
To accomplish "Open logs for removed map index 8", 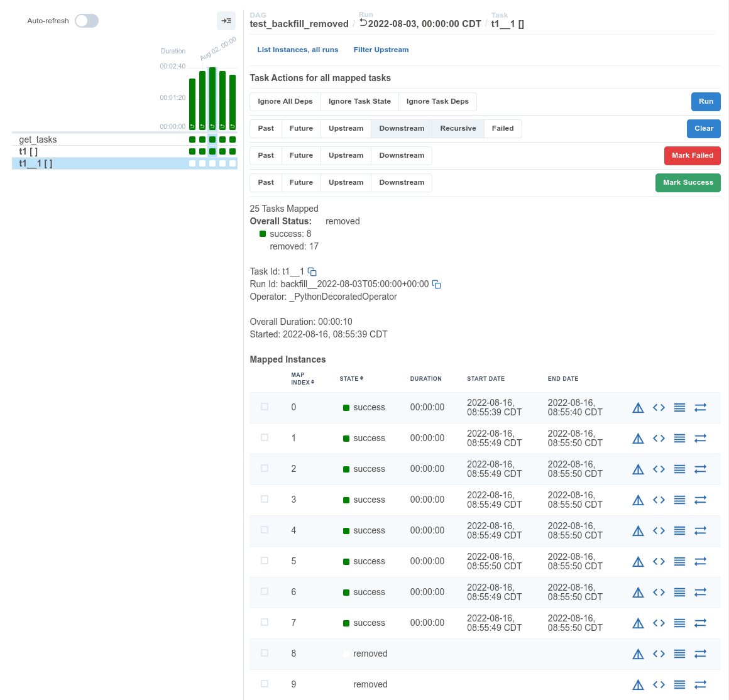I will [x=679, y=654].
